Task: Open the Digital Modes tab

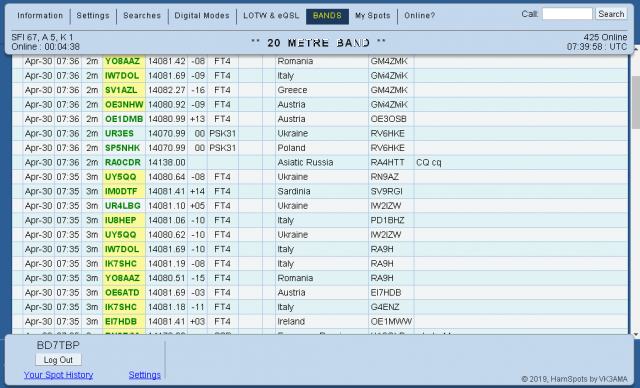Action: pyautogui.click(x=202, y=16)
